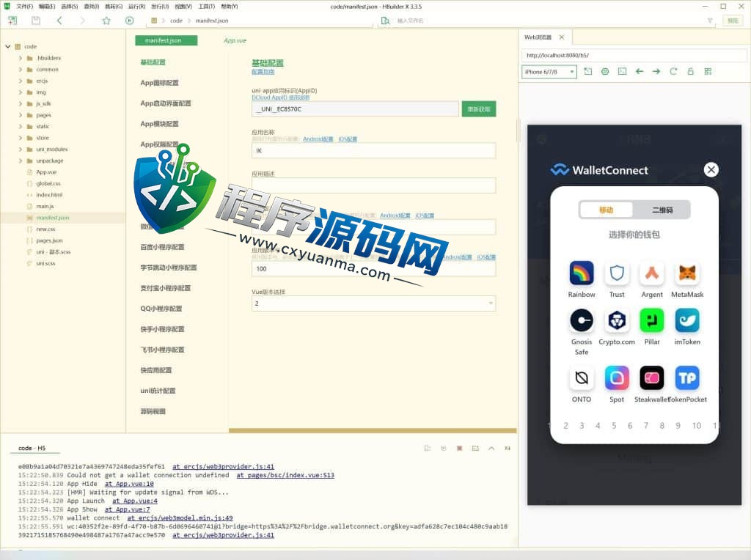The width and height of the screenshot is (751, 560).
Task: Click the AppID input field
Action: pos(355,109)
